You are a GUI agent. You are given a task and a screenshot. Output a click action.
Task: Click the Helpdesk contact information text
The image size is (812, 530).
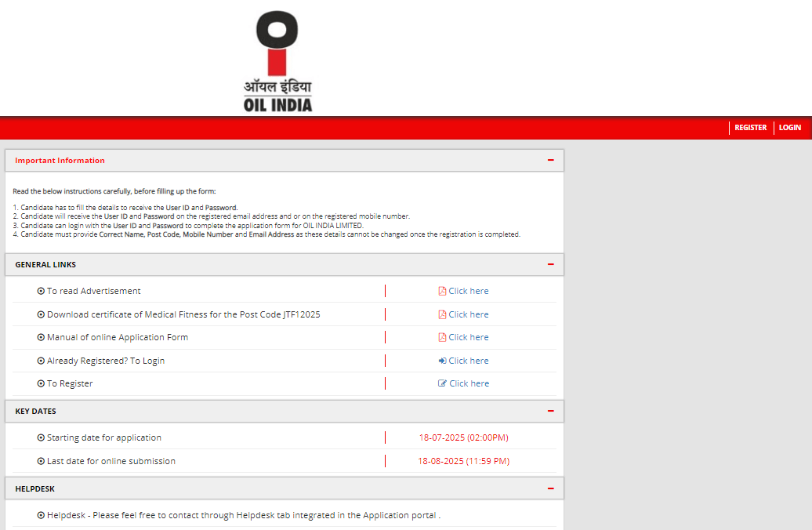(243, 515)
